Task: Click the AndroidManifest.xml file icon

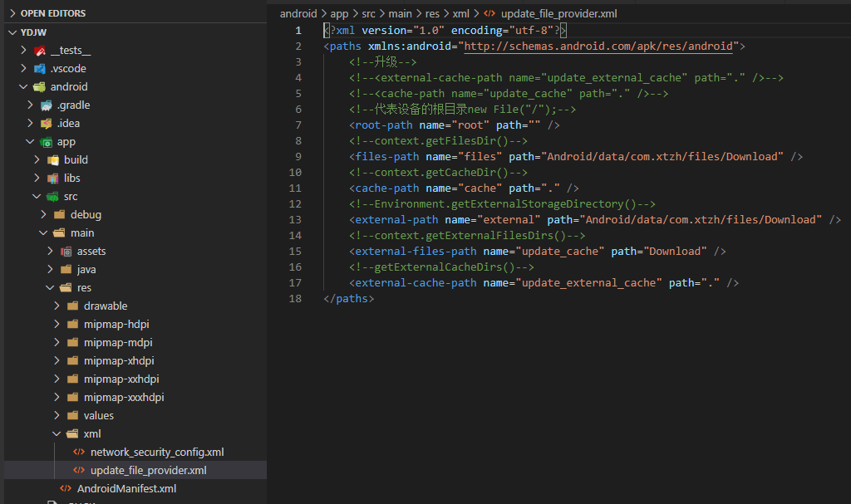Action: [66, 489]
